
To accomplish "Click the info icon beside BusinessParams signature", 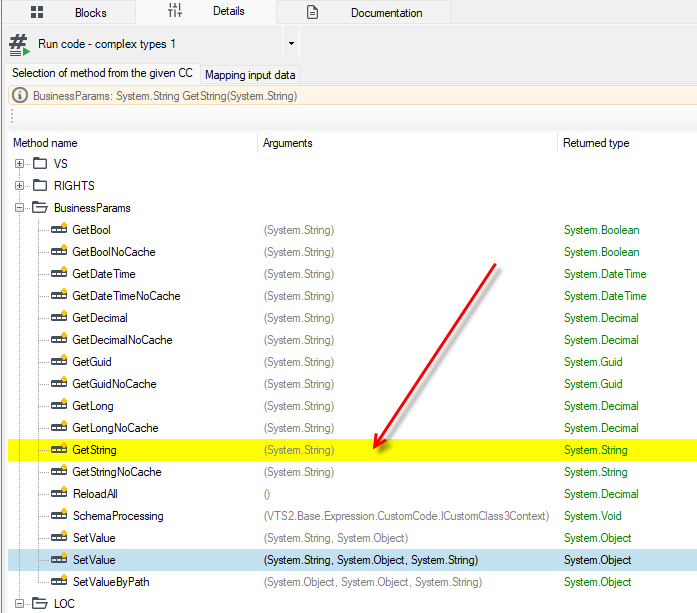I will pyautogui.click(x=20, y=96).
